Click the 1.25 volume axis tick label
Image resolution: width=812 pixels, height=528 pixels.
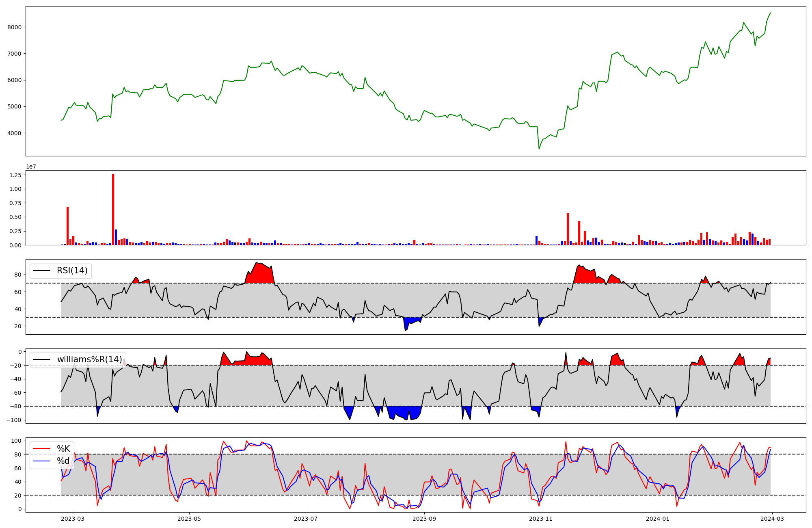coord(15,175)
